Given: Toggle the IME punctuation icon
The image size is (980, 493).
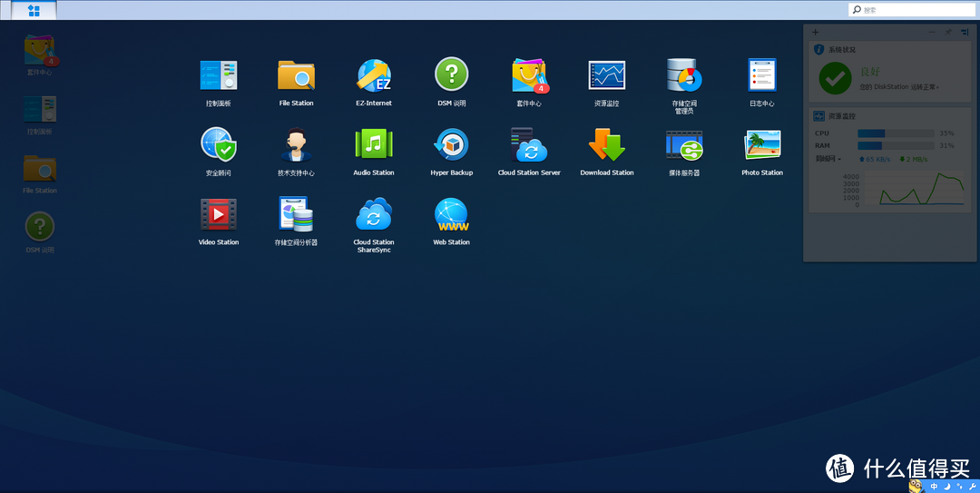Looking at the screenshot, I should click(x=960, y=486).
